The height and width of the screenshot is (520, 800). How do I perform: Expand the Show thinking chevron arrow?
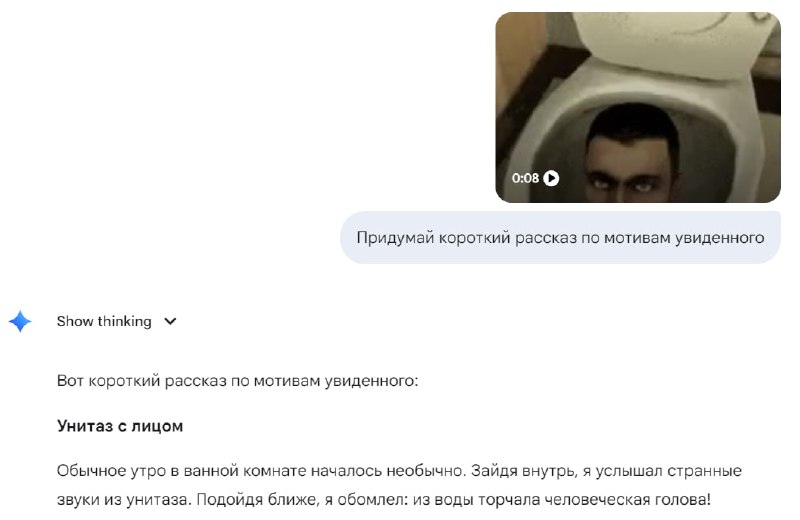pos(170,321)
